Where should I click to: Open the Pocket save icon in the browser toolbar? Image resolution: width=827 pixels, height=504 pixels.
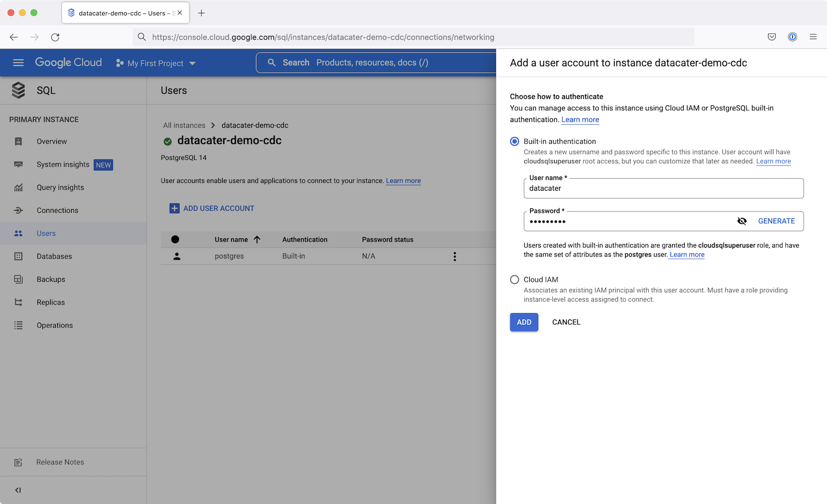point(772,37)
